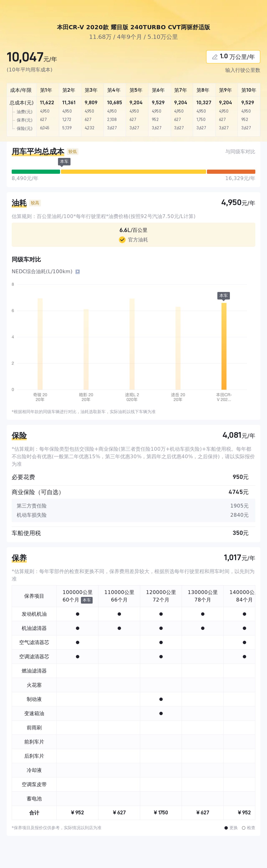
Task: Click the 途岳 20 20年 chart bar
Action: (x=178, y=348)
